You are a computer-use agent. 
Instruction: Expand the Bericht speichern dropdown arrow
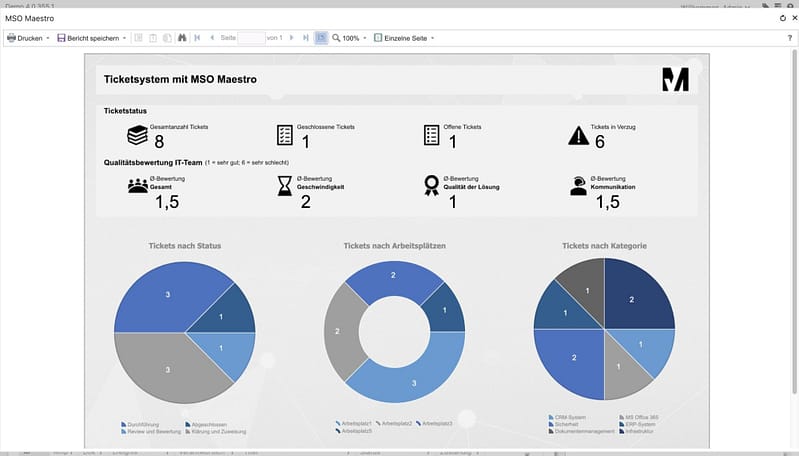pos(124,38)
